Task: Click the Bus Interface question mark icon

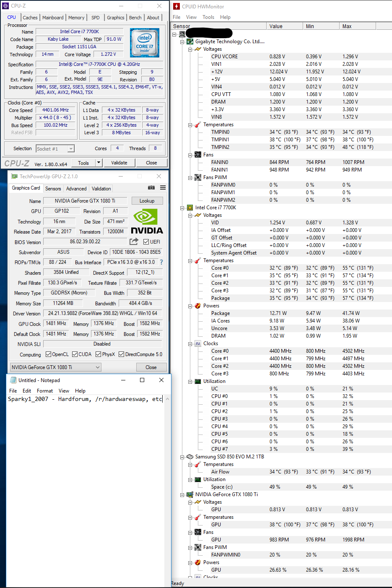Action: coord(161,262)
